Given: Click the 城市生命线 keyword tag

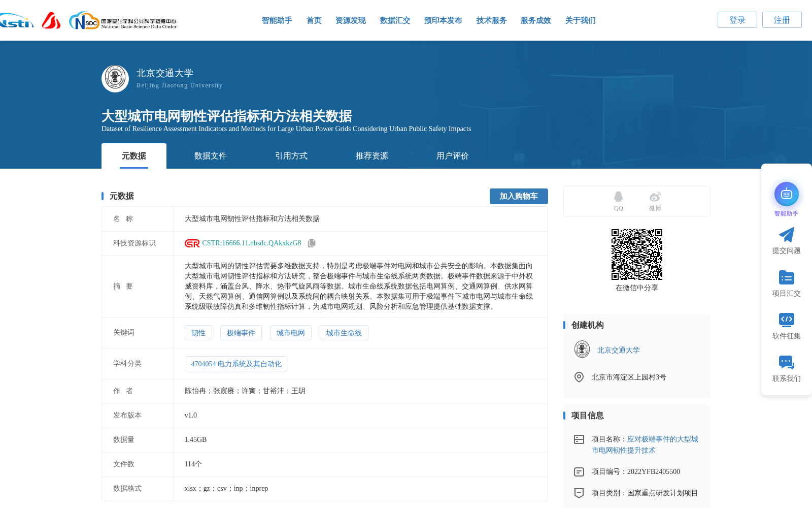Looking at the screenshot, I should tap(344, 333).
